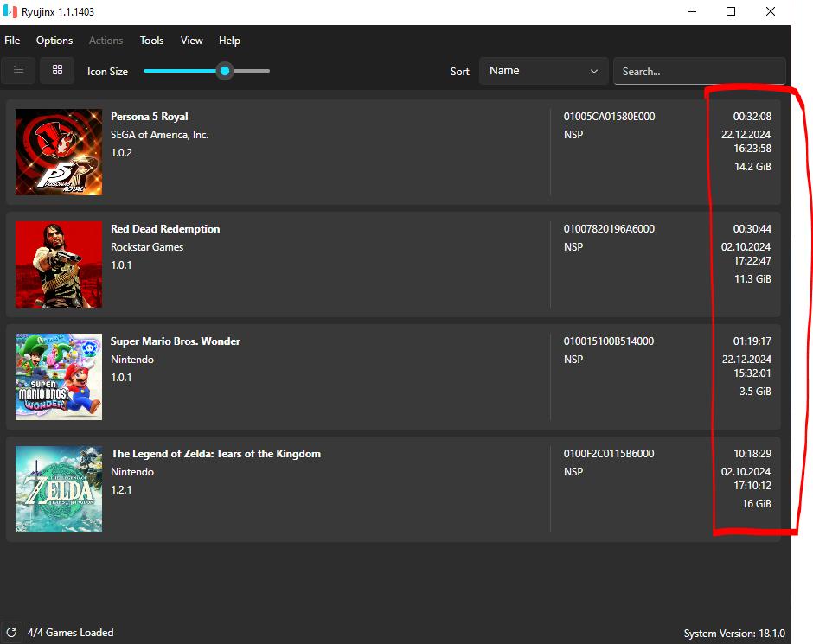
Task: Click play time 10:18:29
Action: (752, 454)
